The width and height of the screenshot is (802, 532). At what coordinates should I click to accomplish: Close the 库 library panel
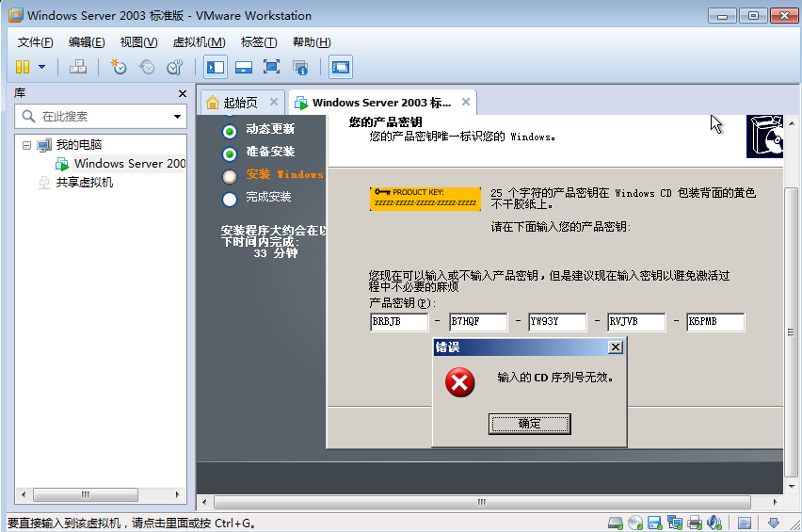pos(183,93)
